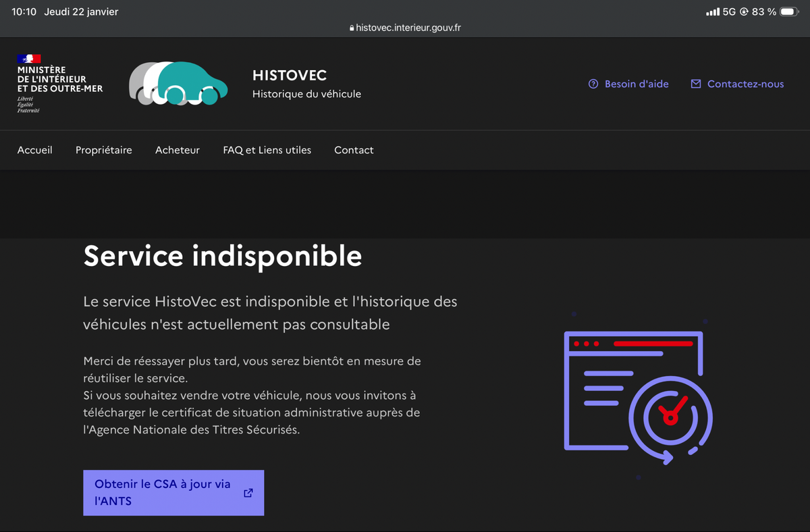Open FAQ et Liens utiles page
The image size is (810, 532).
(267, 150)
